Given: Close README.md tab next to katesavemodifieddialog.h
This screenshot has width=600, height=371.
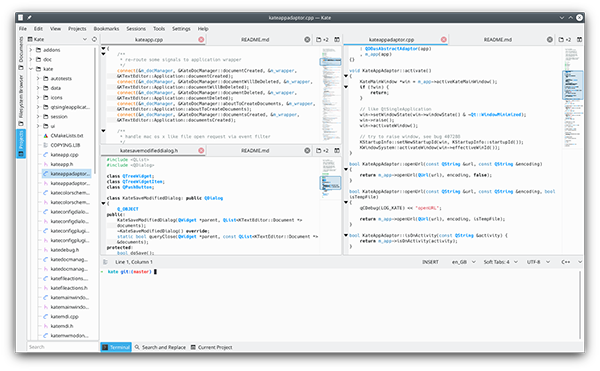Looking at the screenshot, I should [x=307, y=150].
